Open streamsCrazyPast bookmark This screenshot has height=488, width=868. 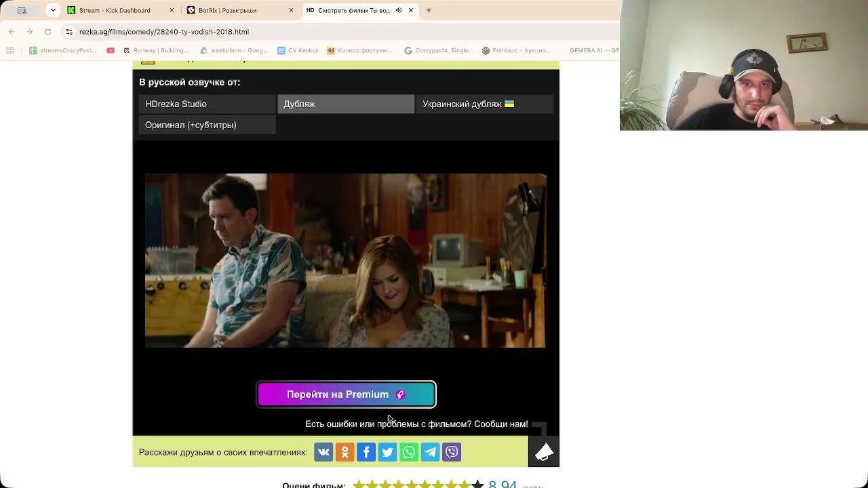63,50
